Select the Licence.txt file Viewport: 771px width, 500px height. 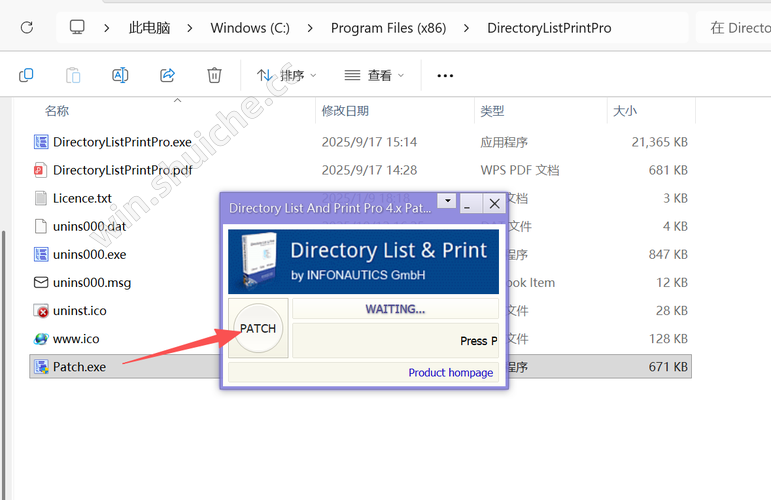(x=82, y=198)
